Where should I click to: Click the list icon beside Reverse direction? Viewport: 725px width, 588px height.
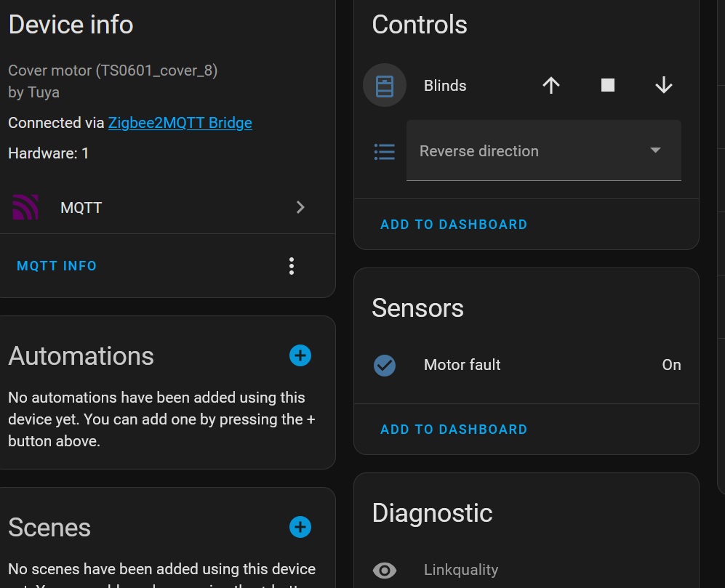(384, 152)
